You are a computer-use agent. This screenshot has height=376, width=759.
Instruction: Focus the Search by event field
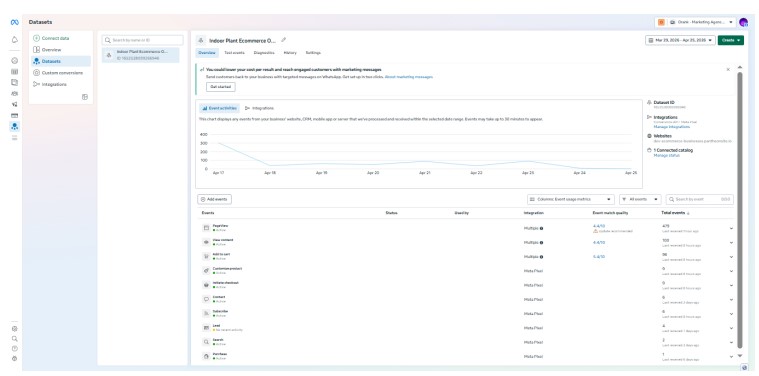click(x=699, y=199)
